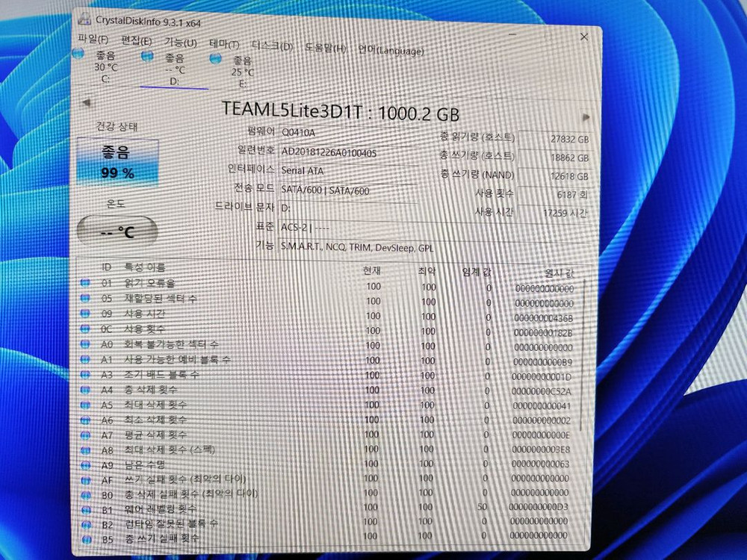Click status orb of attribute B0 row
This screenshot has width=747, height=560.
(x=86, y=495)
